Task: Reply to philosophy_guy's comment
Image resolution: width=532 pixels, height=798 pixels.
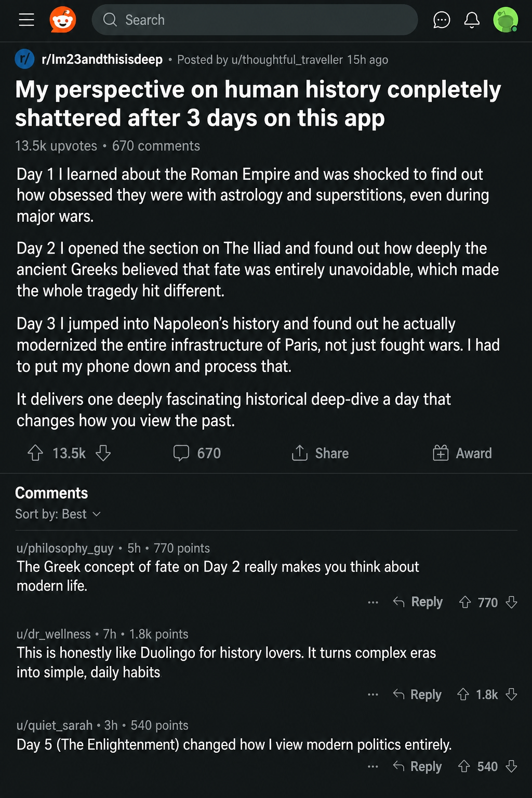Action: 418,602
